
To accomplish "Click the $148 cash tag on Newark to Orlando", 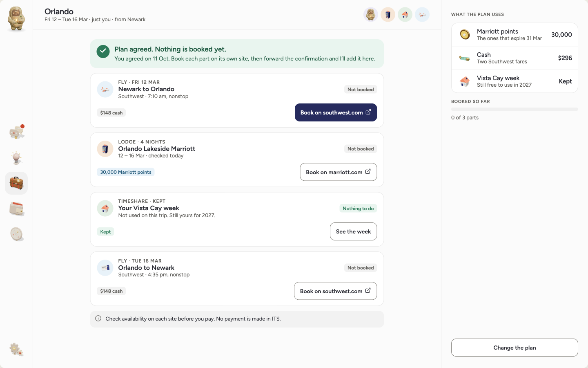I will [111, 113].
